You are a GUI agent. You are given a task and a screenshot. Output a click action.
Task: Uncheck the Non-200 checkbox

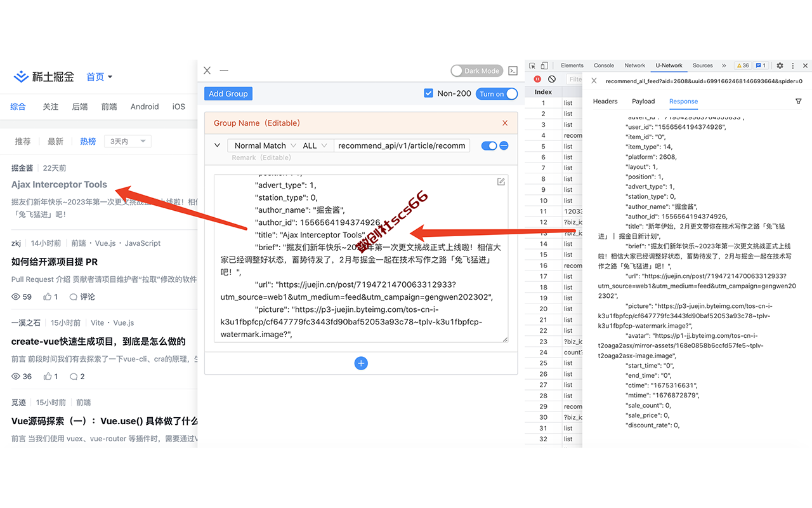click(x=428, y=93)
